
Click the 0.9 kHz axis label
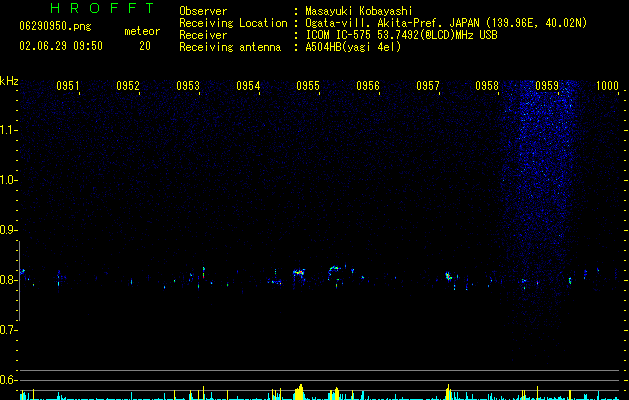(8, 230)
